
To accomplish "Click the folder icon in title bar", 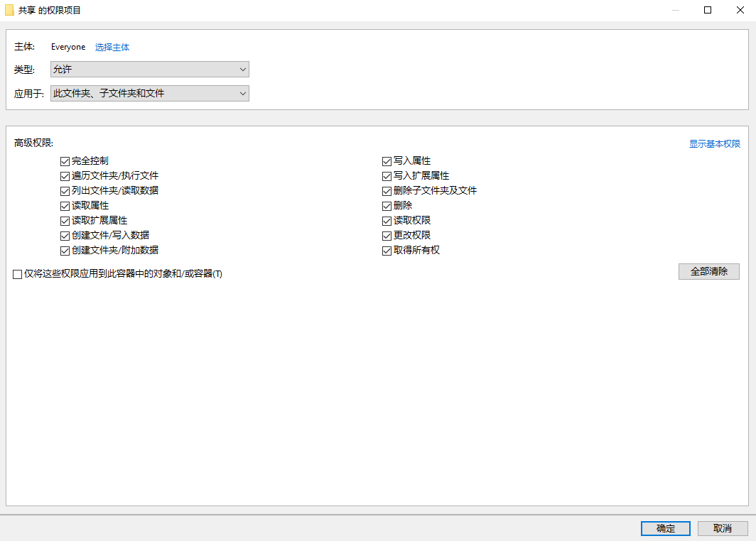I will pos(9,10).
